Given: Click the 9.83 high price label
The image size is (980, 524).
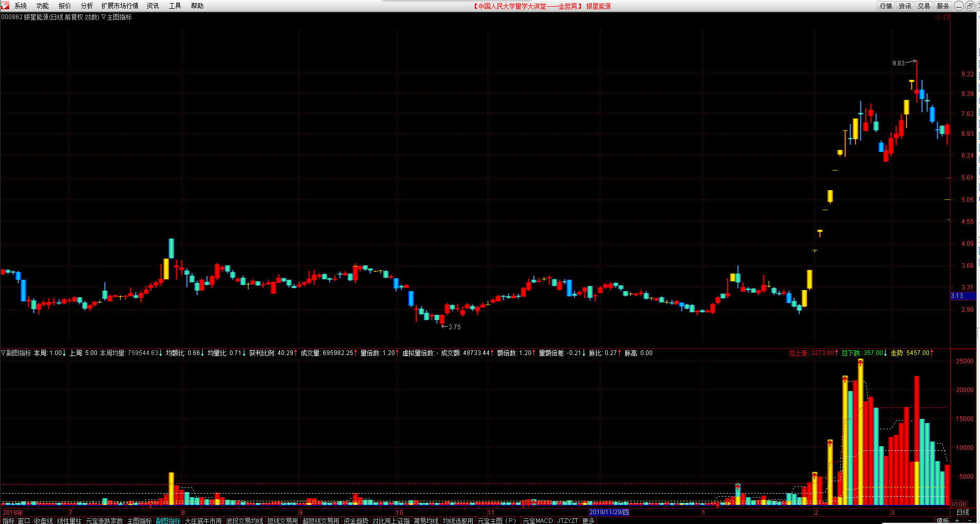Looking at the screenshot, I should pyautogui.click(x=899, y=63).
